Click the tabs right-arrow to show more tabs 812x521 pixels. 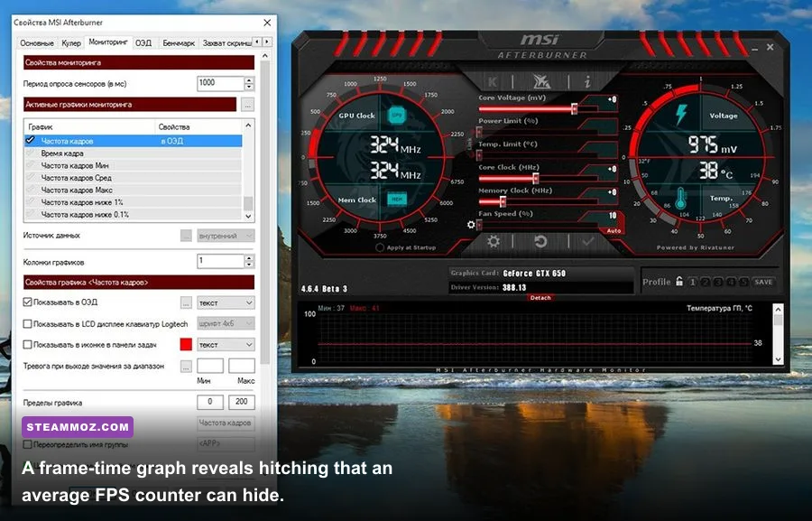(267, 42)
